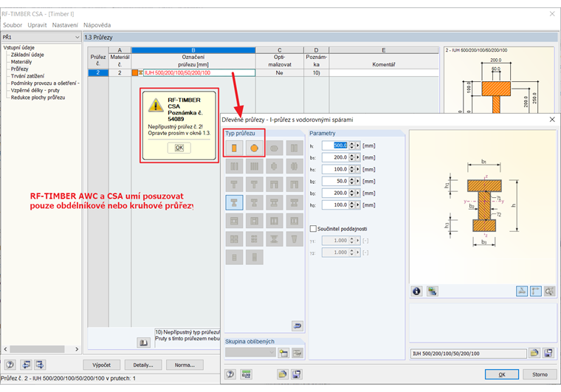561x392 pixels.
Task: Pick the two-by-two grid section type icon
Action: pos(234,239)
